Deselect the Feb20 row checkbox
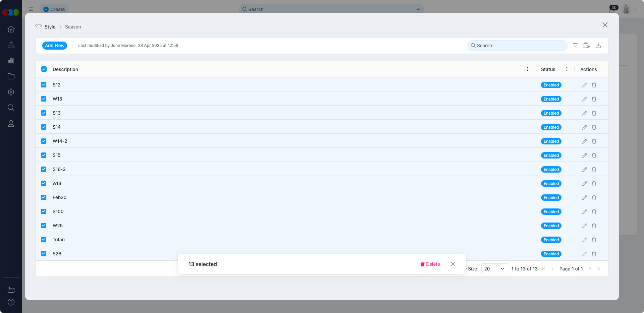Screen dimensions: 644x313 44,197
